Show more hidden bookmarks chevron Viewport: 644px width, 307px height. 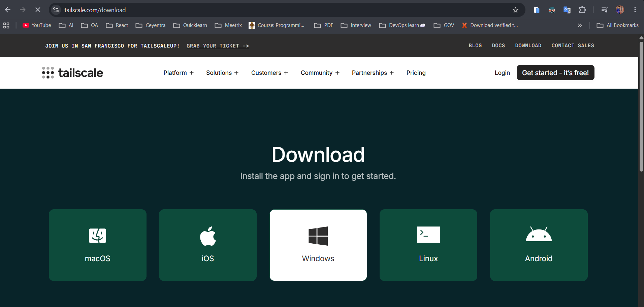click(x=580, y=25)
